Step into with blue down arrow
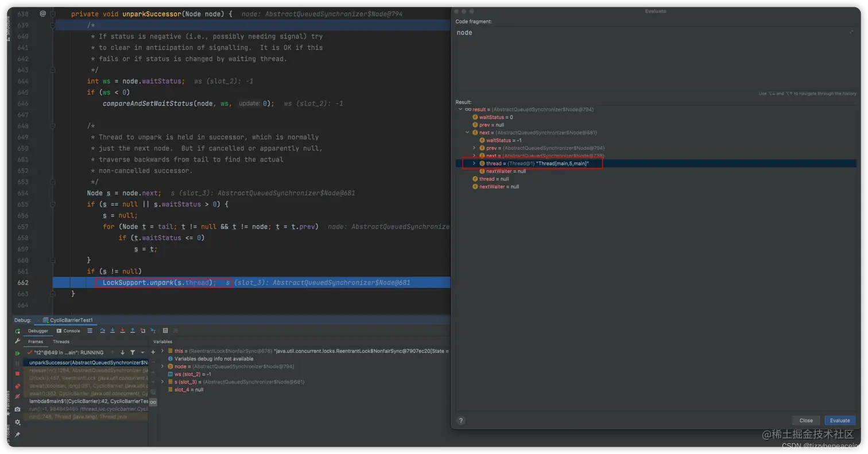This screenshot has height=454, width=868. click(113, 330)
